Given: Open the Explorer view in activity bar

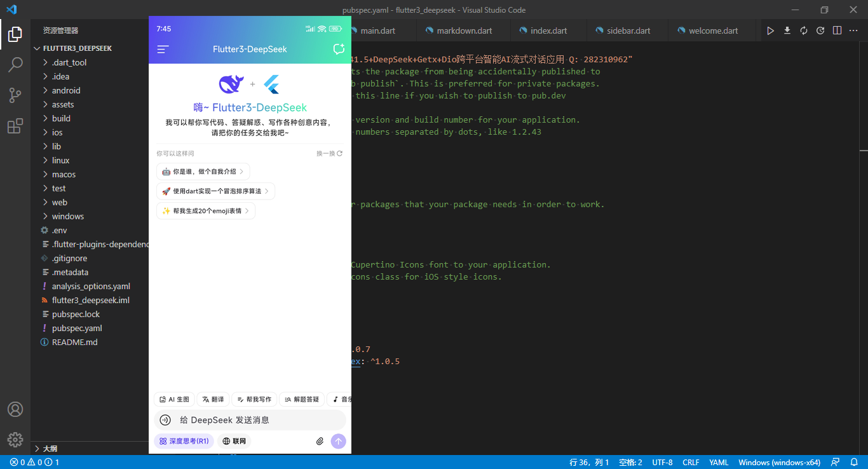Looking at the screenshot, I should [15, 34].
